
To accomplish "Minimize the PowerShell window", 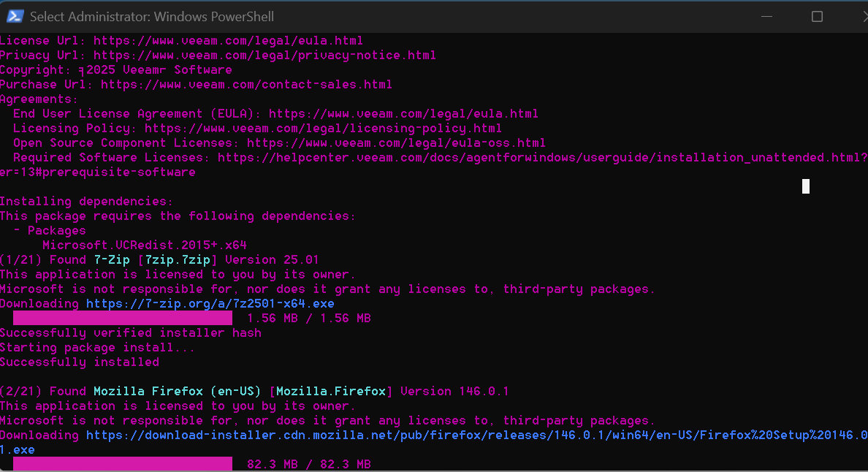I will tap(766, 16).
